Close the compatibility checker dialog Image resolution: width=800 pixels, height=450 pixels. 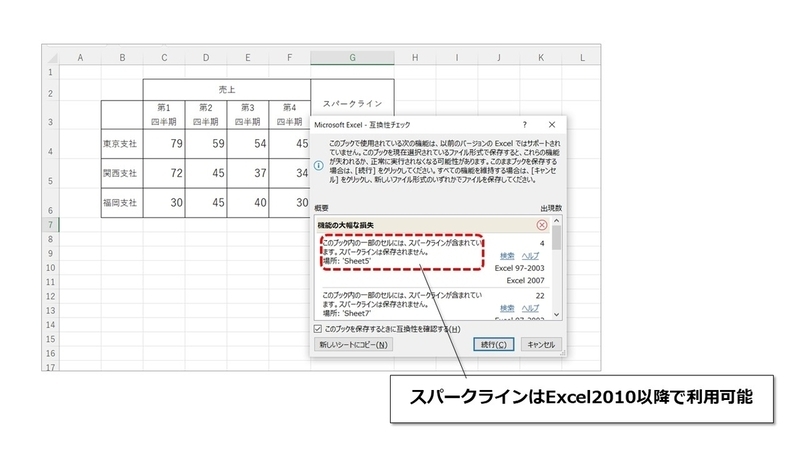point(552,124)
